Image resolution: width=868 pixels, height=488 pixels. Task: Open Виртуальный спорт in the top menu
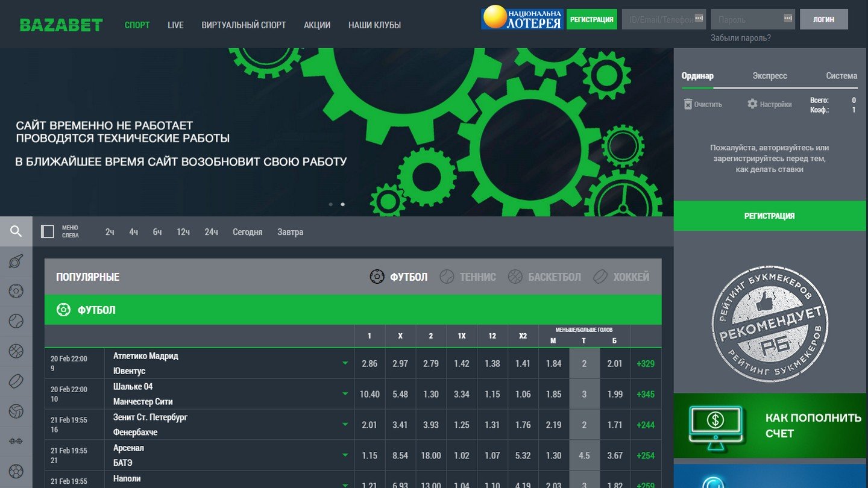(244, 25)
